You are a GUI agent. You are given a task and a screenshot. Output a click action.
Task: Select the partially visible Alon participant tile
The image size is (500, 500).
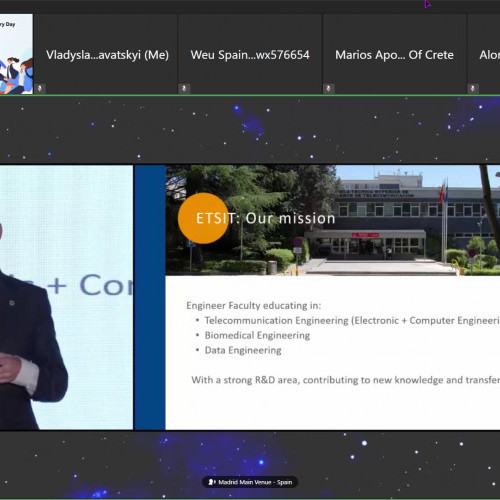click(x=484, y=54)
